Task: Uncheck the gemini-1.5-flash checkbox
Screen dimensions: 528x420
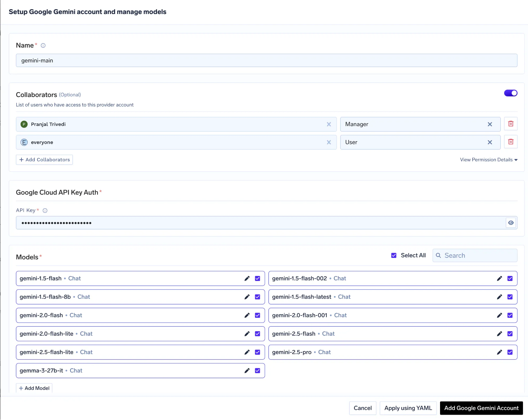Action: 258,278
